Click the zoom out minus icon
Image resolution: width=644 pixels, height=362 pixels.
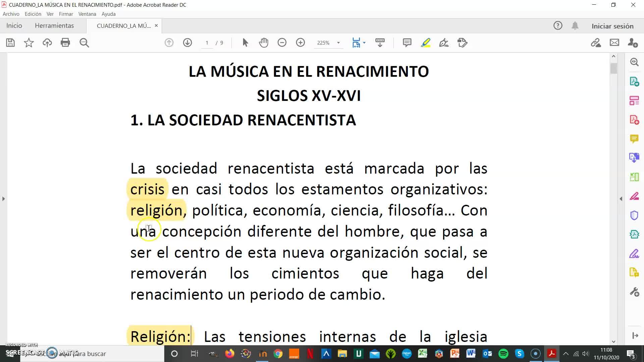(282, 43)
